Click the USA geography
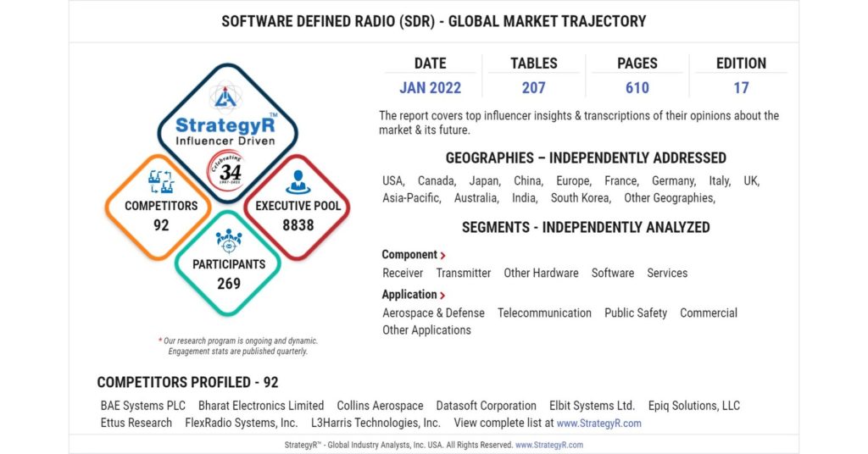The image size is (868, 454). 393,180
